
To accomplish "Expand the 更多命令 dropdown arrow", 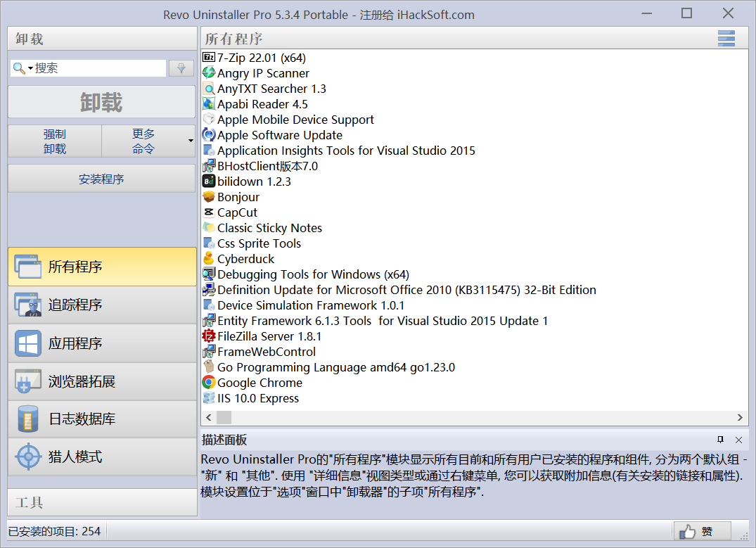I will click(x=191, y=141).
